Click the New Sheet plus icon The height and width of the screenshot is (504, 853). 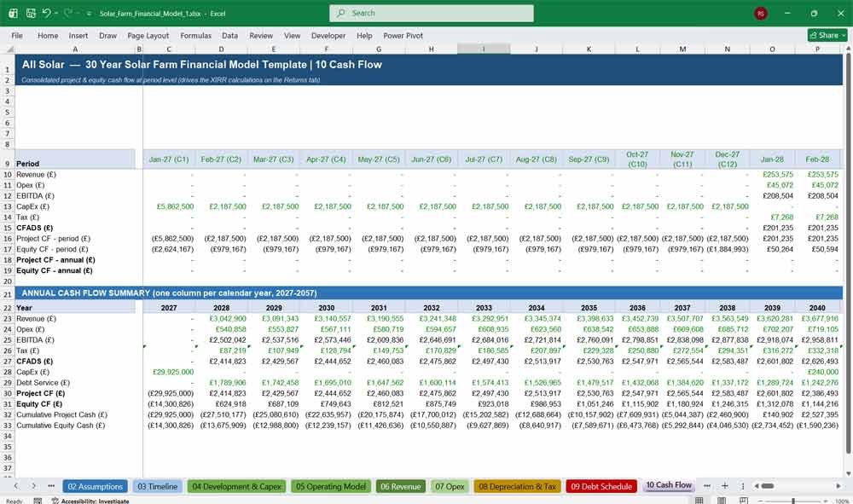(724, 485)
